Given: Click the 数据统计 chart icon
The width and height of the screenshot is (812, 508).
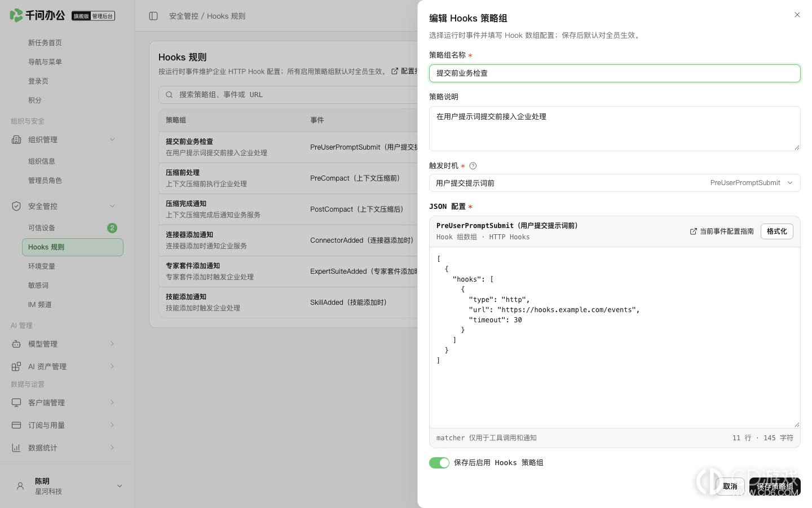Looking at the screenshot, I should (x=16, y=448).
